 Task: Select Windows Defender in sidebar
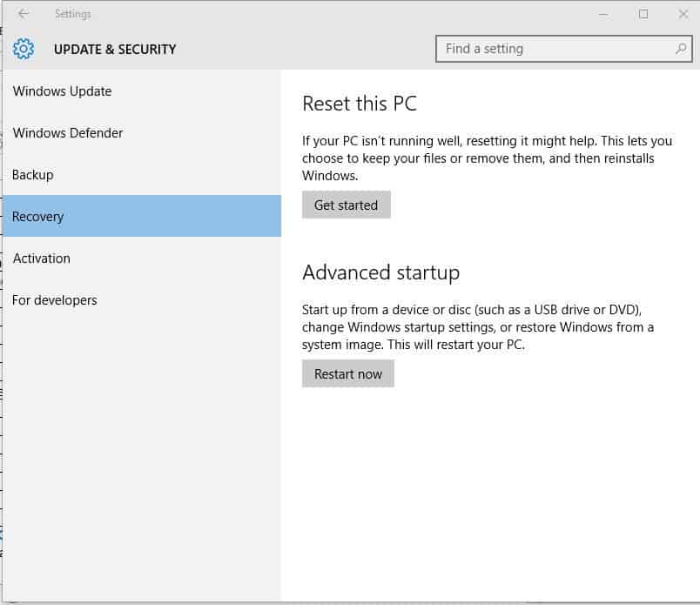[142, 133]
